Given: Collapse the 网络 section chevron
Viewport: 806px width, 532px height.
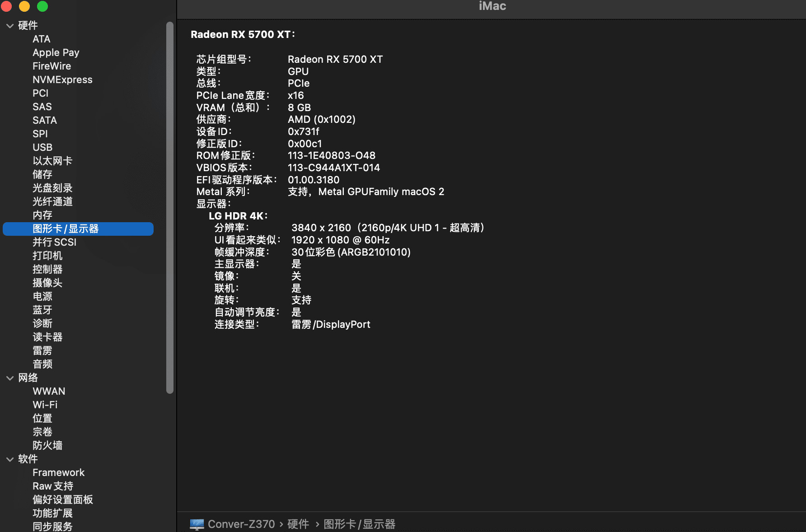Looking at the screenshot, I should [10, 378].
